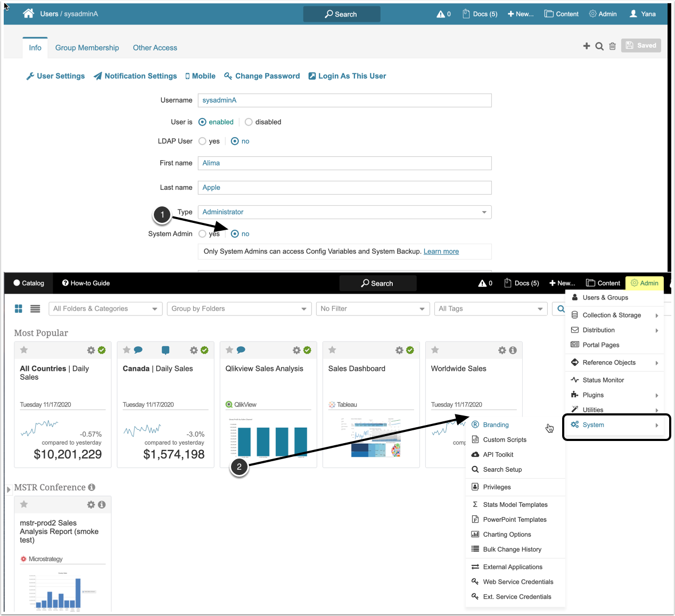This screenshot has height=616, width=675.
Task: Click the plus add icon near the Saved button
Action: (x=587, y=46)
